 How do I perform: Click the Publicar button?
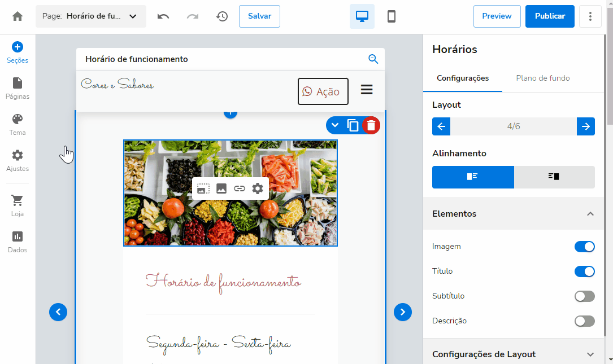[550, 16]
